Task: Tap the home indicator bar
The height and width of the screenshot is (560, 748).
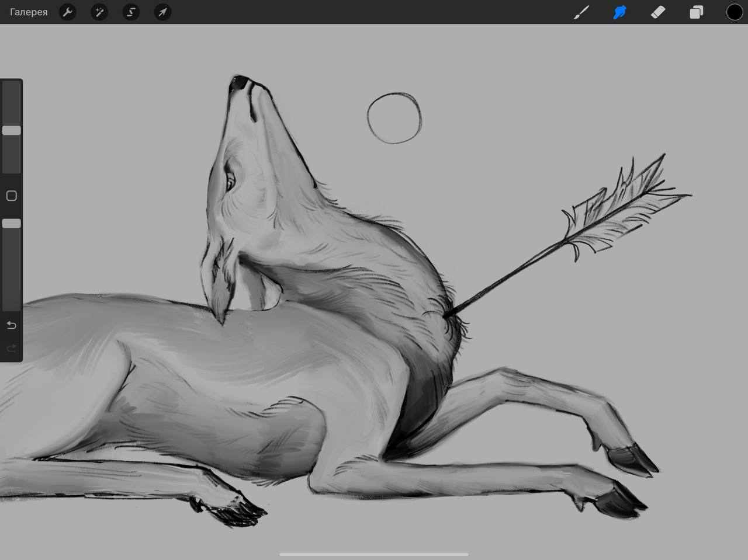Action: click(x=374, y=554)
